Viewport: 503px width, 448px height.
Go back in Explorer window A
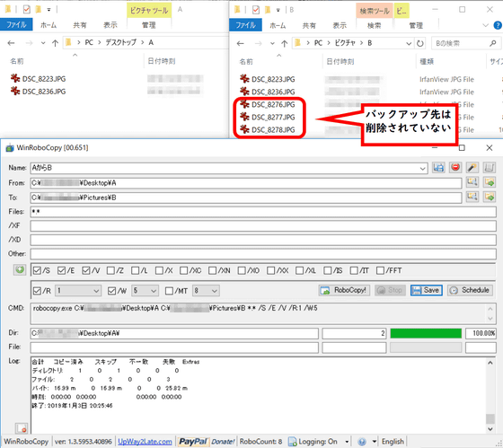(11, 43)
